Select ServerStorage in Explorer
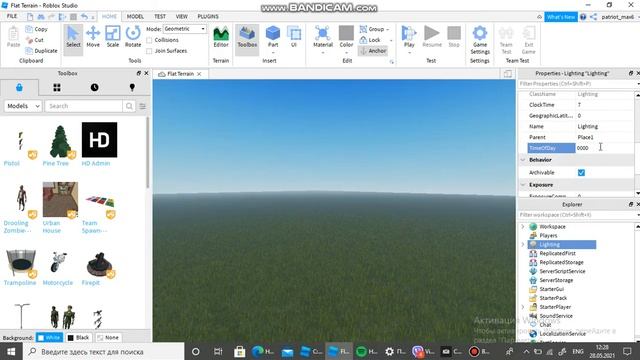Image resolution: width=640 pixels, height=360 pixels. 556,280
